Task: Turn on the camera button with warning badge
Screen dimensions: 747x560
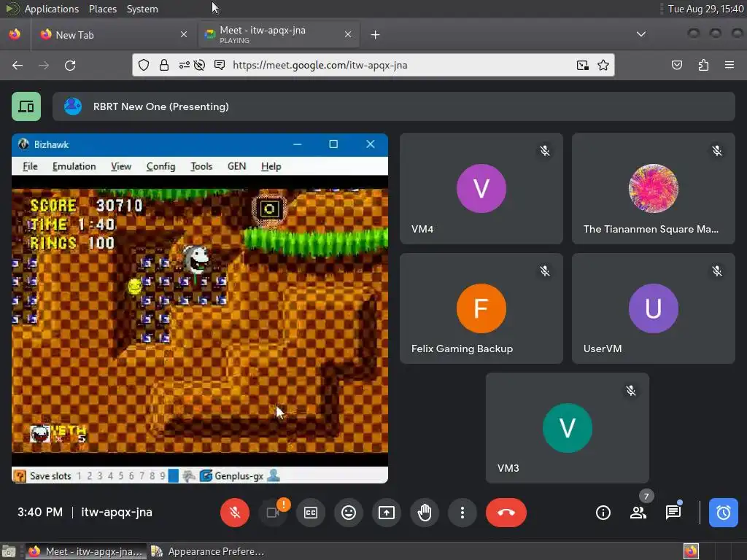Action: click(x=273, y=513)
